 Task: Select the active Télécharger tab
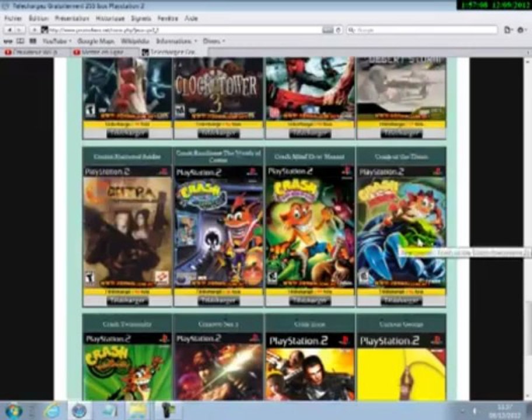point(173,52)
